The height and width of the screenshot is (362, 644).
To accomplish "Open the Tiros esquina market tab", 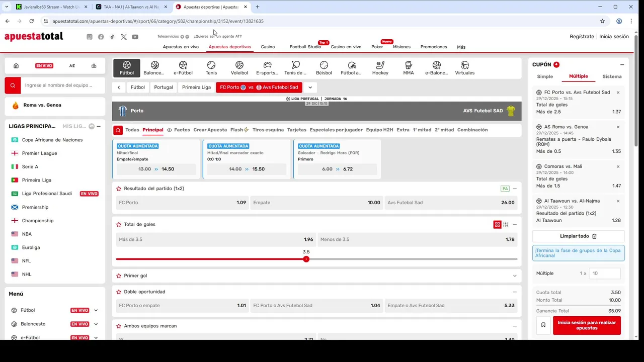I will click(x=268, y=130).
